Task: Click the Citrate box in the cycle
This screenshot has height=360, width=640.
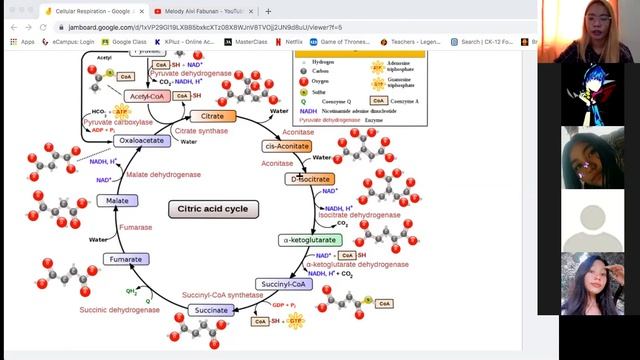Action: click(213, 116)
